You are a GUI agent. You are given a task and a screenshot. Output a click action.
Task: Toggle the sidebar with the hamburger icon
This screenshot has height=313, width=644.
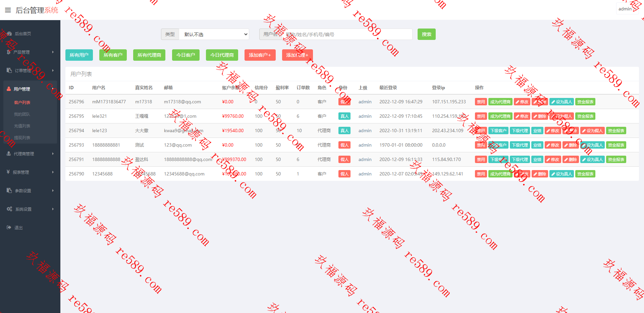8,10
